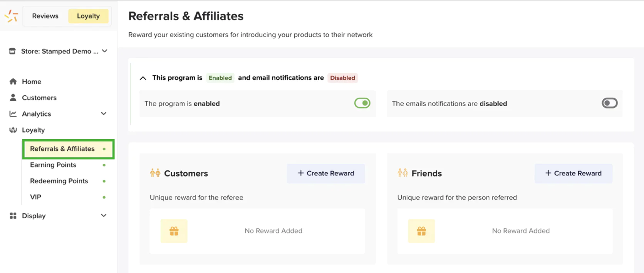Create Reward for Customers
644x273 pixels.
(326, 173)
